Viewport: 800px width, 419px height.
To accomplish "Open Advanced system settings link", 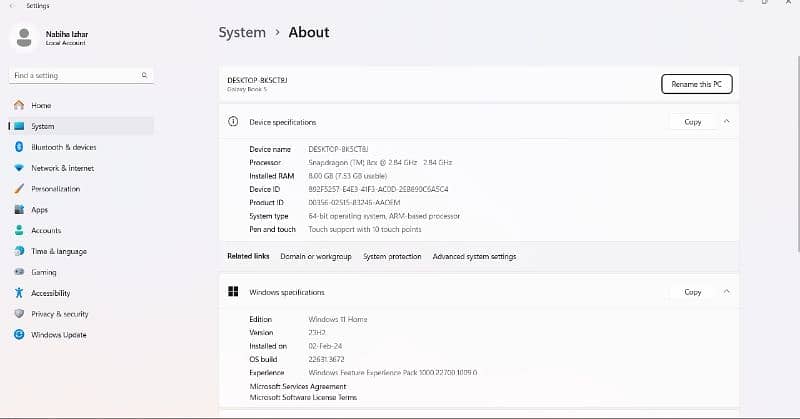I will point(474,257).
